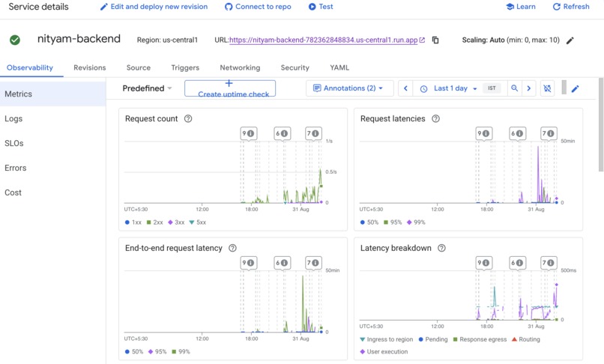Edit the dashboard with pencil icon
Screen dimensions: 604x364
[575, 89]
